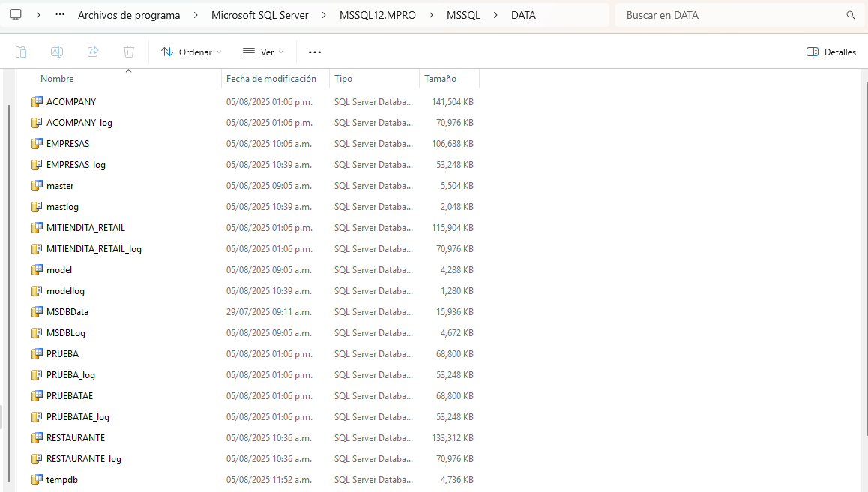
Task: Go to MSSQL12.MPRO breadcrumb folder
Action: tap(378, 15)
